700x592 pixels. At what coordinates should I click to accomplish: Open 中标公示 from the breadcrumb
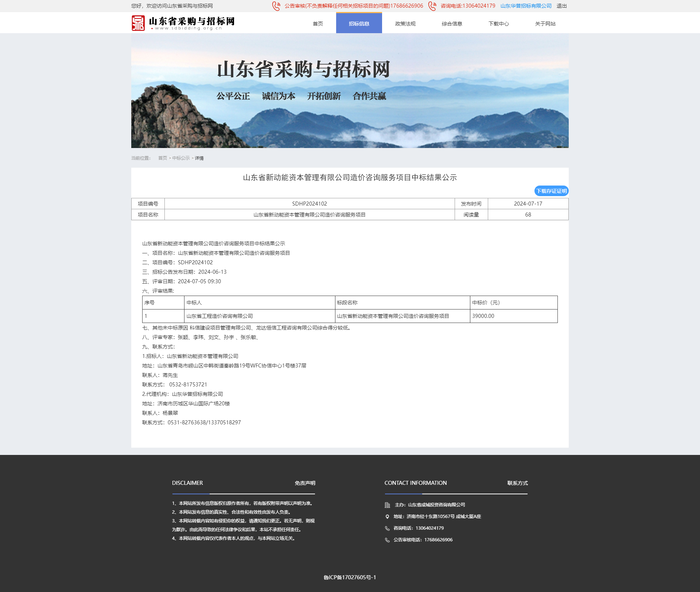181,158
